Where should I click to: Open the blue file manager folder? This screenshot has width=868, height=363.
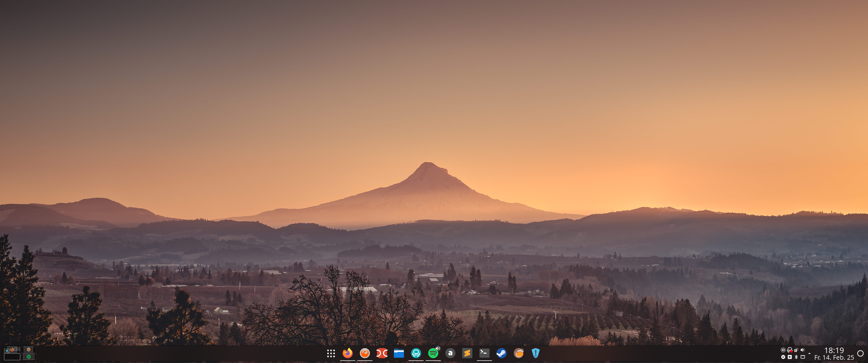point(399,353)
